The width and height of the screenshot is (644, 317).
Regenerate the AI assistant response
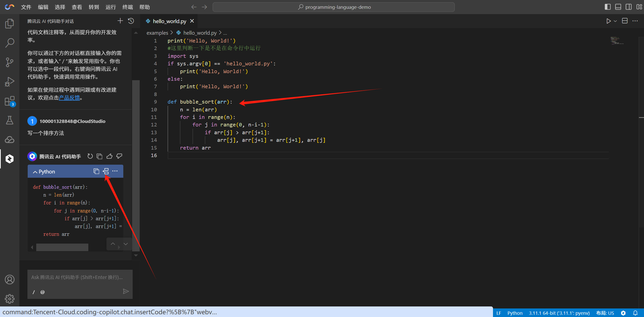[x=90, y=156]
